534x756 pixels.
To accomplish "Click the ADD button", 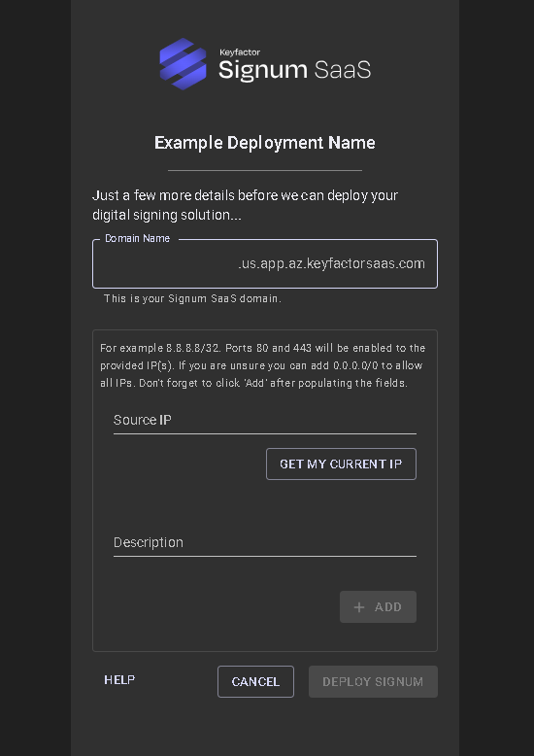I will [379, 607].
